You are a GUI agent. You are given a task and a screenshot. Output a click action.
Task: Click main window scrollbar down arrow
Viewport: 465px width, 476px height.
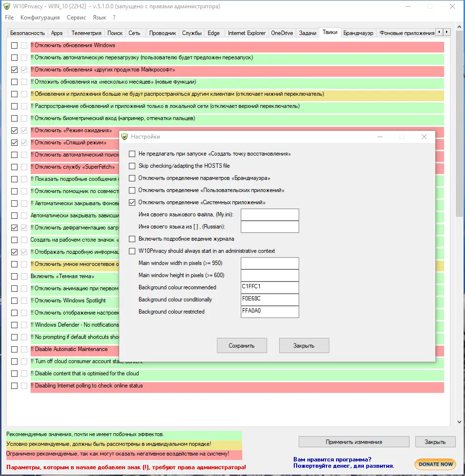point(459,422)
